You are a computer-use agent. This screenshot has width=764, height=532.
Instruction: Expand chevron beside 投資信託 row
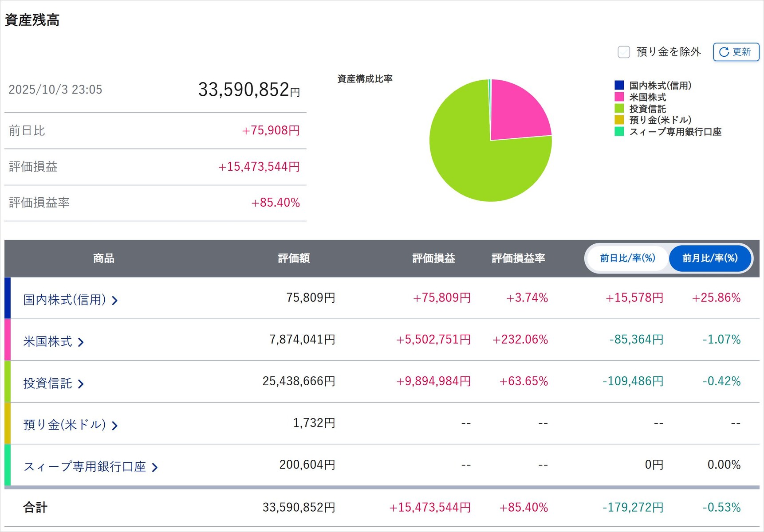pos(81,384)
